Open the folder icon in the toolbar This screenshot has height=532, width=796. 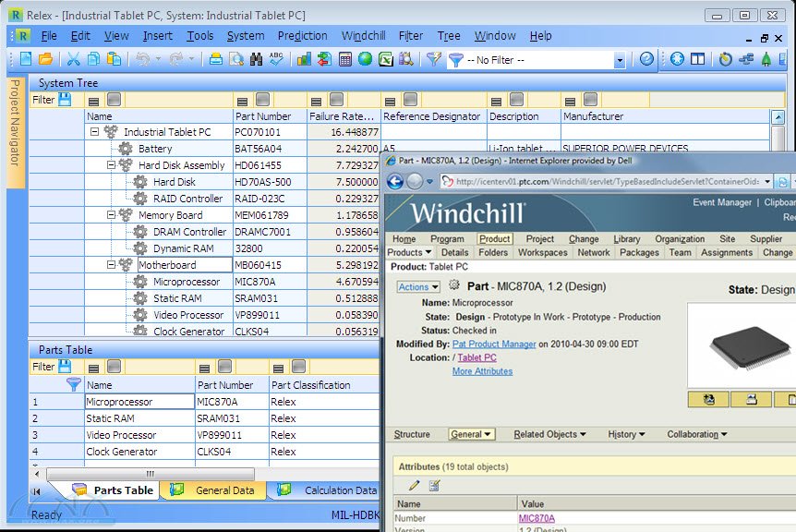45,59
